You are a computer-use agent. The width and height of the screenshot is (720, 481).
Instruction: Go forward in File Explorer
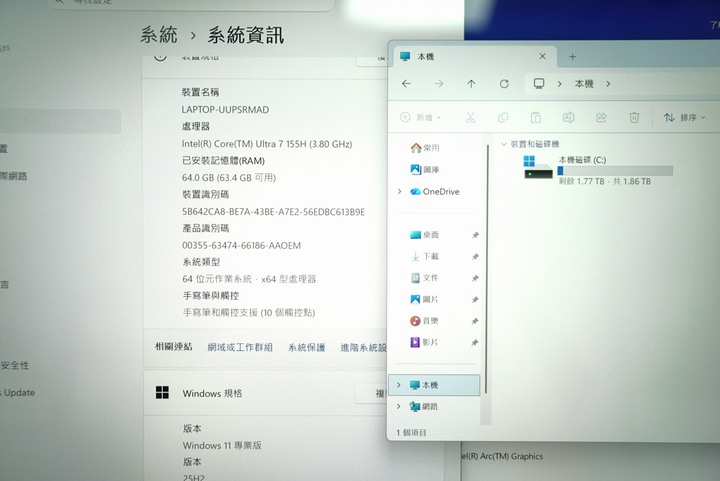[439, 84]
